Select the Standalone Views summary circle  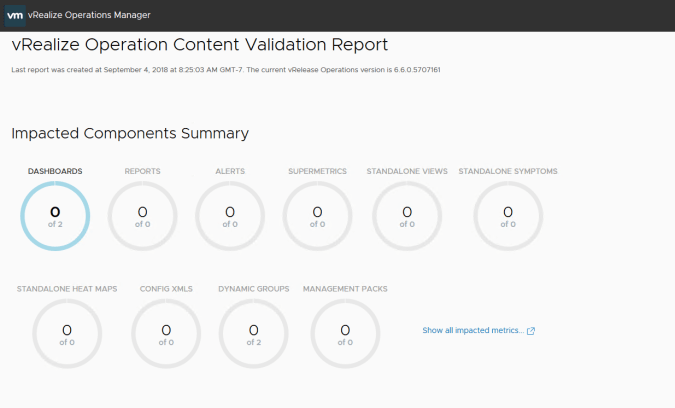pos(407,216)
